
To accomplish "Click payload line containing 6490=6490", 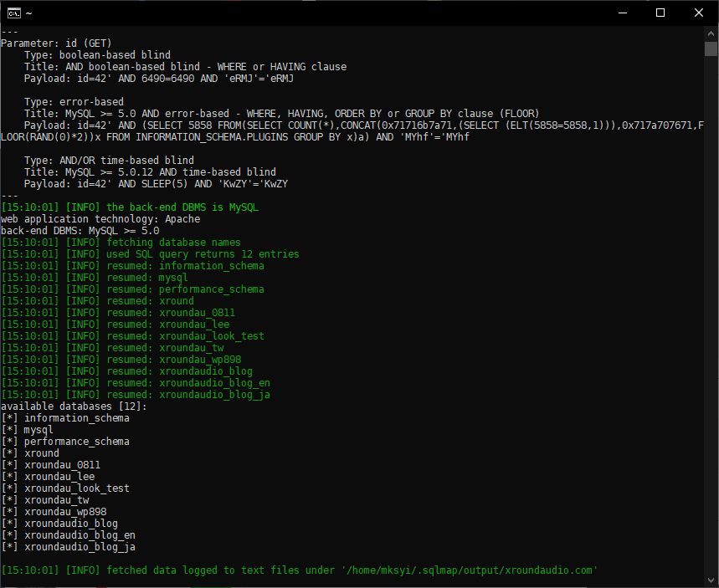I will [159, 79].
